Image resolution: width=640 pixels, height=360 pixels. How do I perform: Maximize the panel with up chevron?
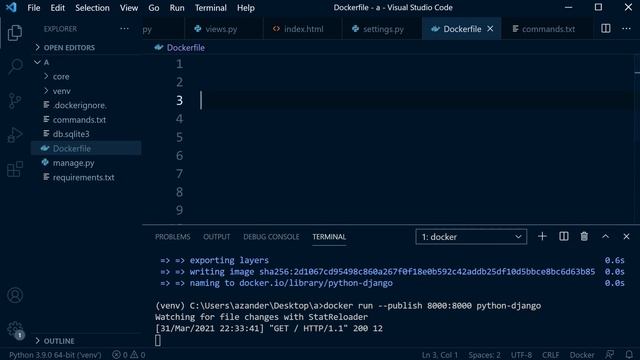coord(605,236)
